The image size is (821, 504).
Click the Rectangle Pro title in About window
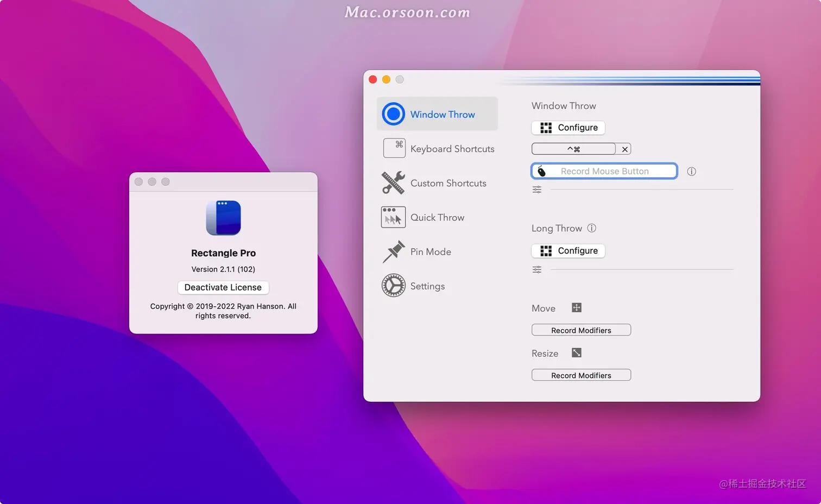pos(223,253)
